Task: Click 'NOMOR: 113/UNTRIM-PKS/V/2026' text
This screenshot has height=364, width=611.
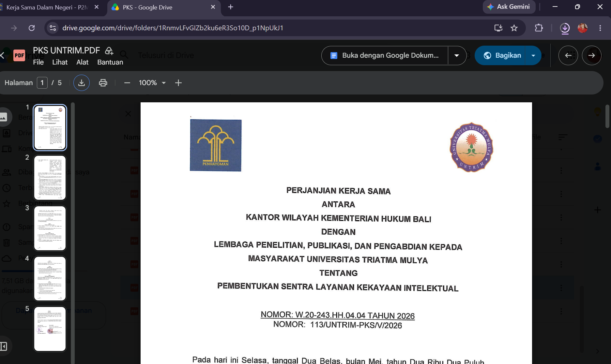Action: (338, 325)
